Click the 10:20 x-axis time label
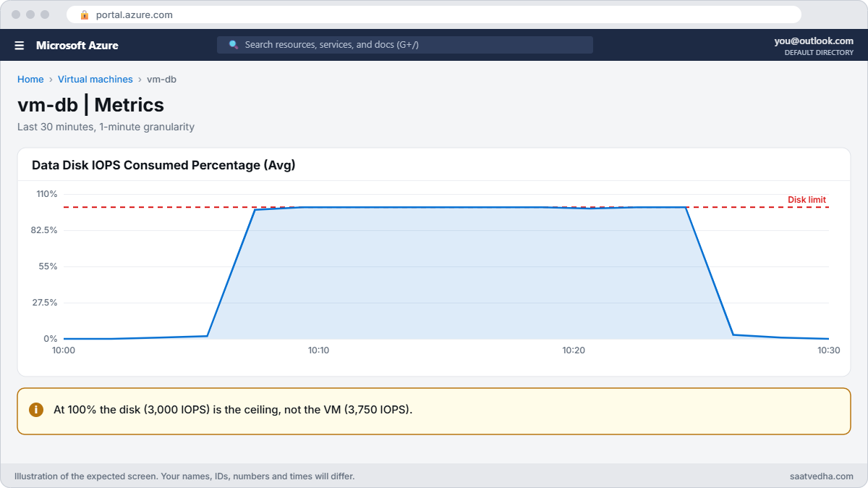The width and height of the screenshot is (868, 488). click(x=574, y=350)
